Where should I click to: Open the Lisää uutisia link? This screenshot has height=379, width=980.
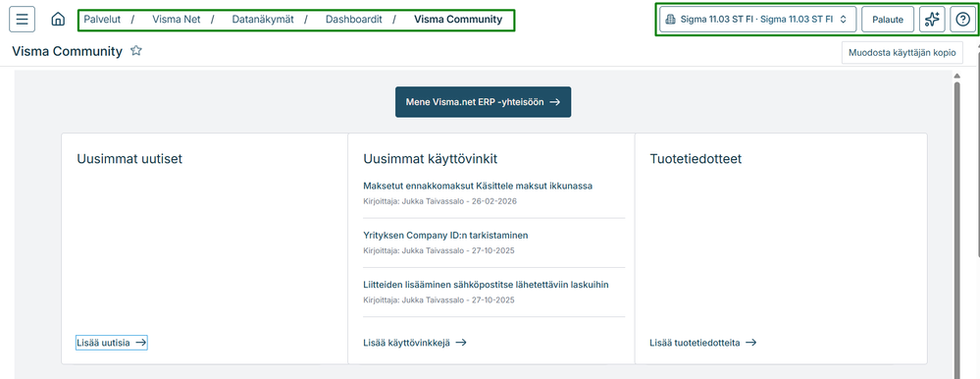coord(111,343)
